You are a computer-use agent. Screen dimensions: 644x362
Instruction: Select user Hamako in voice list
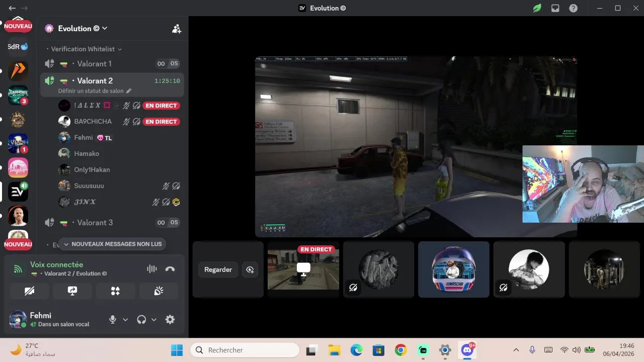click(x=119, y=154)
